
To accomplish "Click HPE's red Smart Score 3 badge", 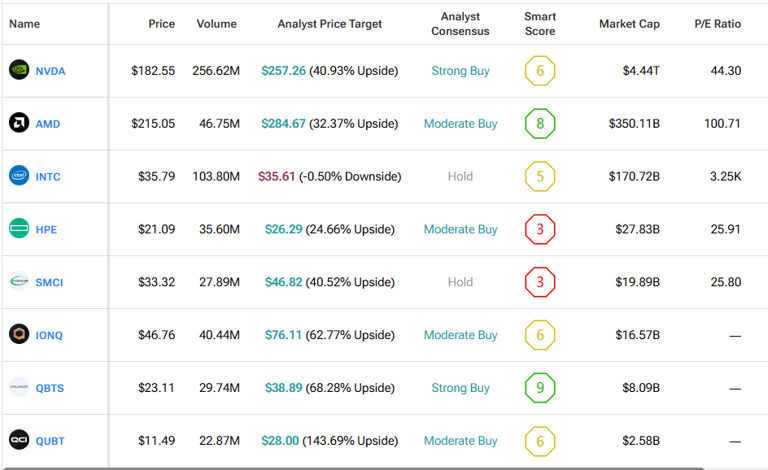I will point(540,229).
